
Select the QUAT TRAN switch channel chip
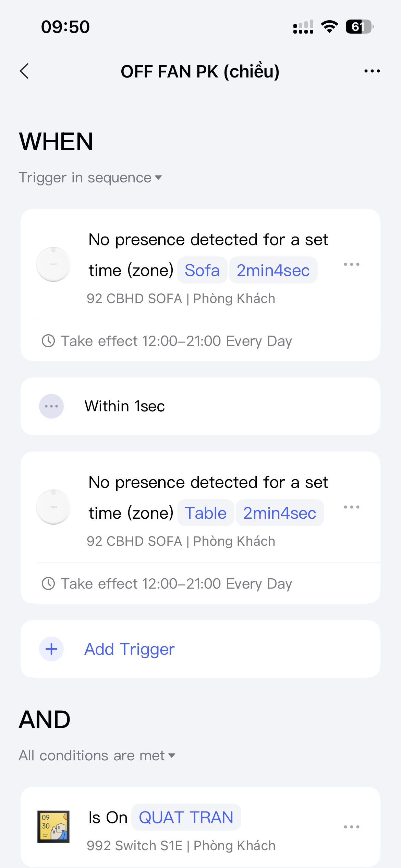click(186, 817)
